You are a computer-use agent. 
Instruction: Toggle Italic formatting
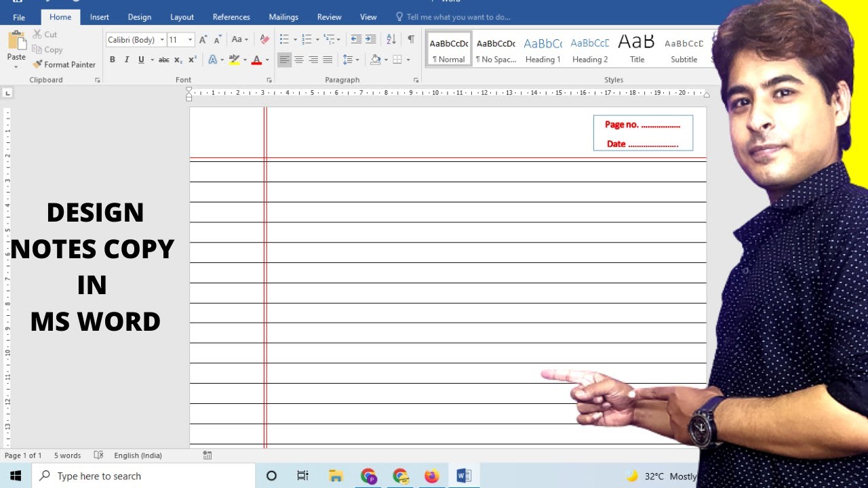(x=127, y=60)
